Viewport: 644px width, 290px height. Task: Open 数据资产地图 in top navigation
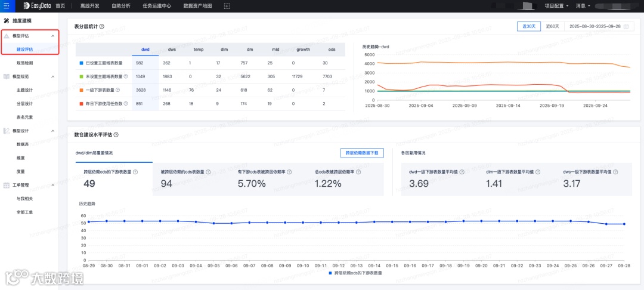(197, 6)
